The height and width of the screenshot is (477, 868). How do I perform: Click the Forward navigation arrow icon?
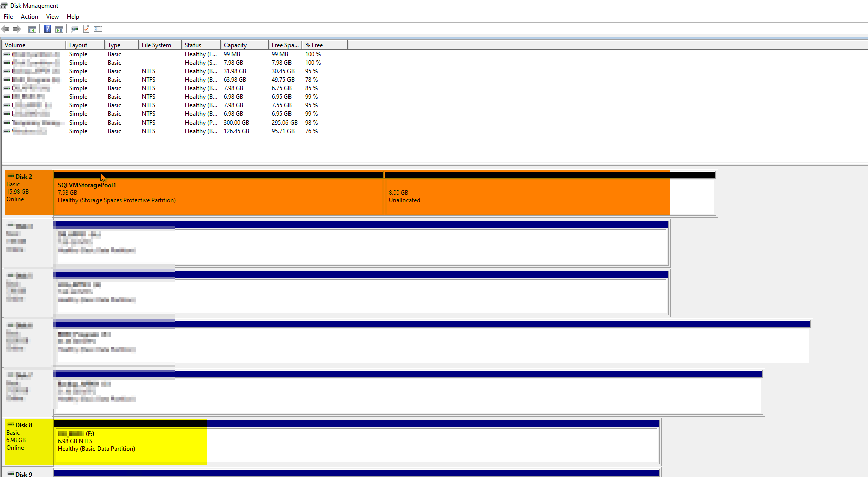click(x=17, y=29)
